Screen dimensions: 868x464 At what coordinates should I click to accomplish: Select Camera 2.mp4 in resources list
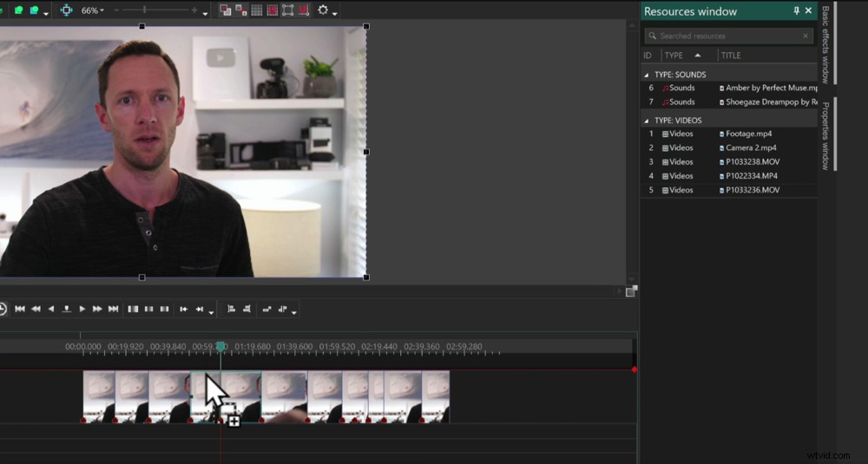[x=730, y=147]
